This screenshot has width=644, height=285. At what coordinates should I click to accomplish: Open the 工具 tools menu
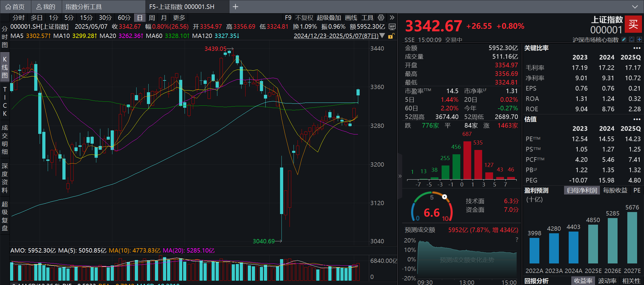367,18
